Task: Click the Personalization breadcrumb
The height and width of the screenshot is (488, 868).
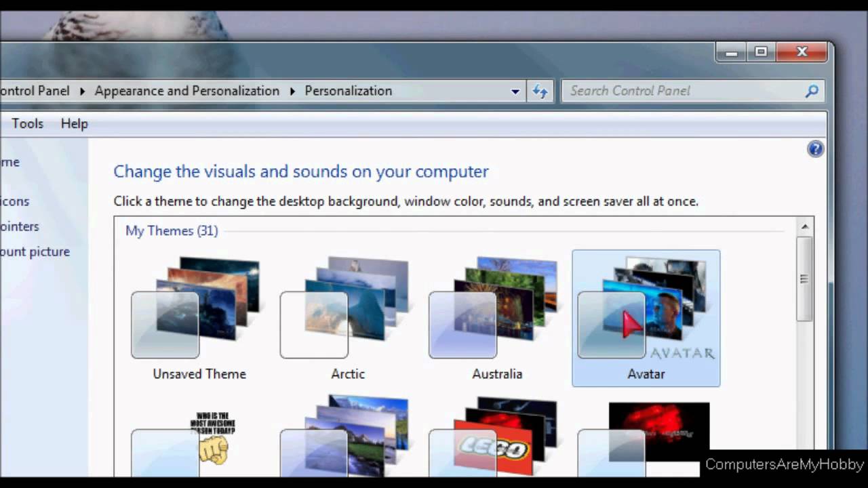Action: click(x=349, y=91)
